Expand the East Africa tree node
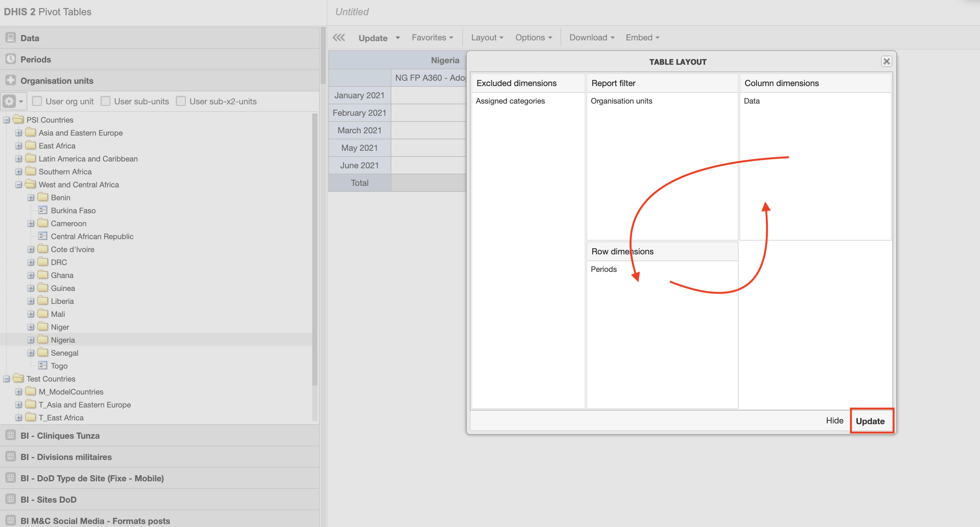This screenshot has height=527, width=980. click(x=19, y=146)
